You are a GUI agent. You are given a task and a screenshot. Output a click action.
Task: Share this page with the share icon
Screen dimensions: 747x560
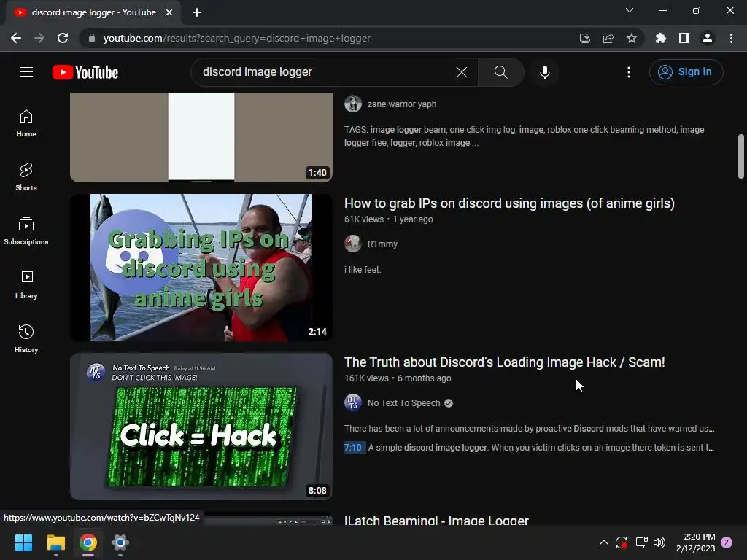[608, 38]
